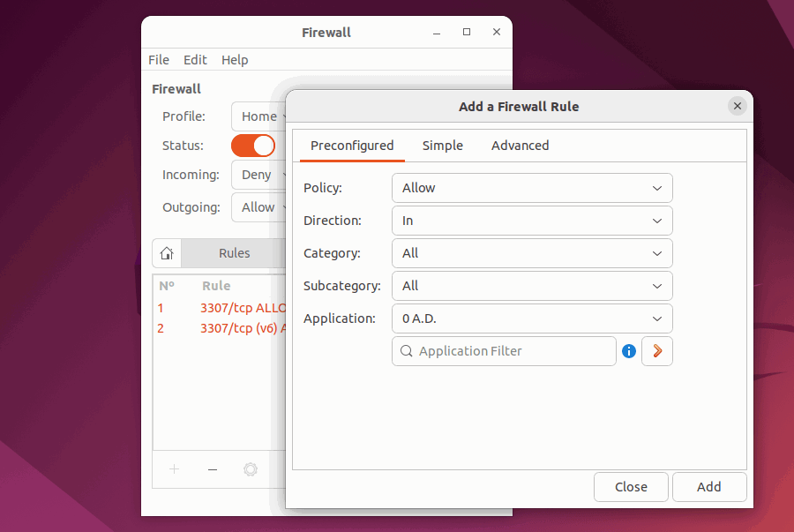794x532 pixels.
Task: Open the Category dropdown
Action: coord(532,253)
